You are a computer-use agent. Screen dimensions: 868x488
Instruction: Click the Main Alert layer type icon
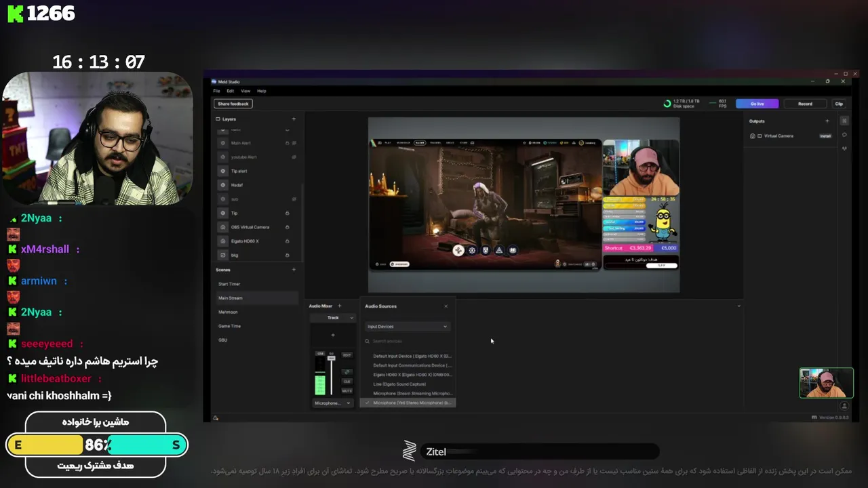coord(222,143)
